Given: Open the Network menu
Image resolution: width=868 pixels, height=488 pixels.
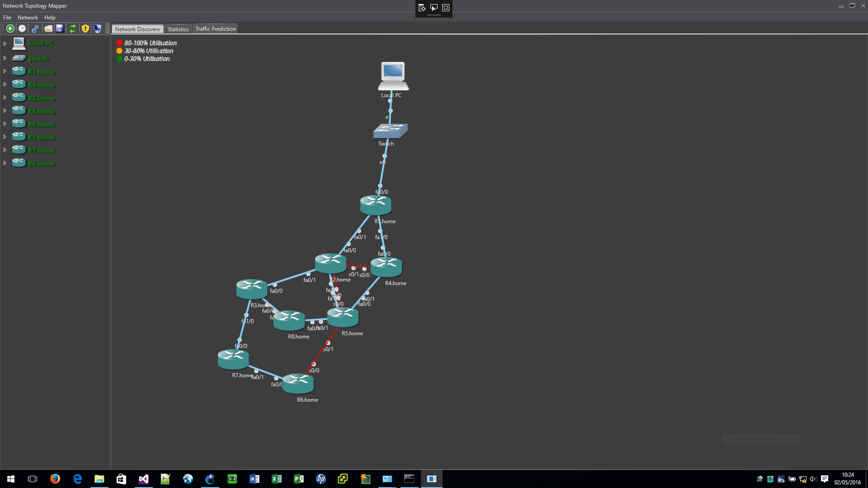Looking at the screenshot, I should click(28, 17).
